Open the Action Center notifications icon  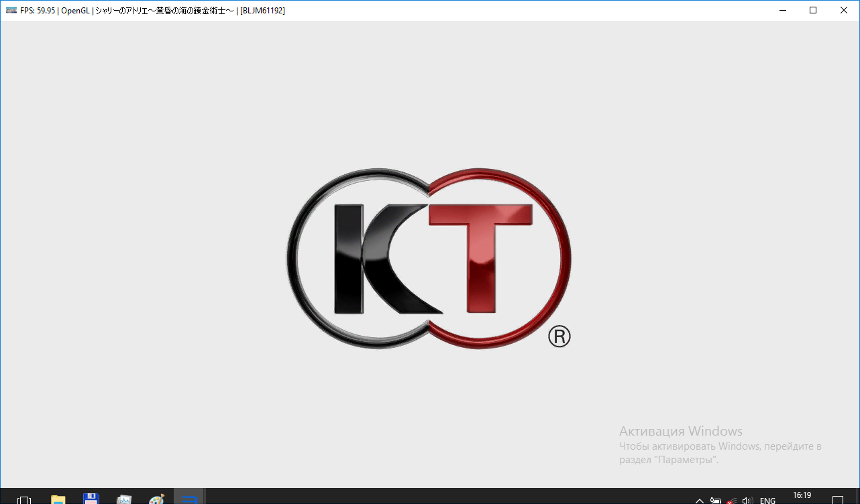point(838,499)
